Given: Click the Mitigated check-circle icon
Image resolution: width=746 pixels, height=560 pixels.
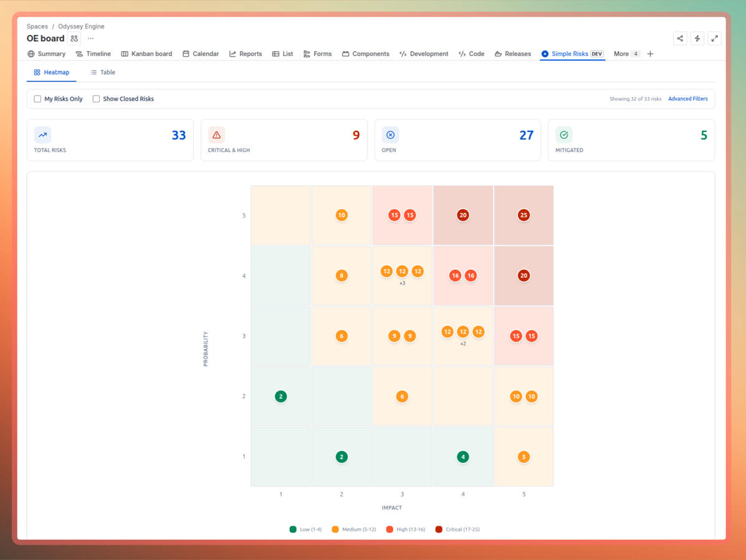Looking at the screenshot, I should (564, 135).
